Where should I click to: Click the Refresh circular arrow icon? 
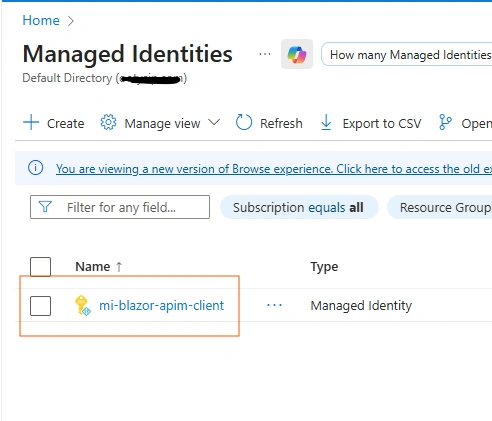[244, 122]
